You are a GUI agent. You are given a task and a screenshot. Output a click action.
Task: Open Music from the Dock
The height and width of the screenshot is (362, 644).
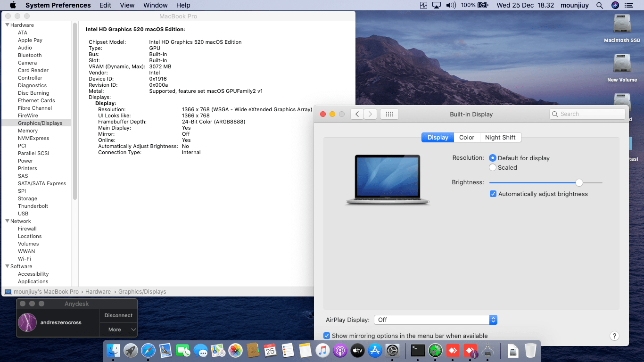click(x=322, y=350)
